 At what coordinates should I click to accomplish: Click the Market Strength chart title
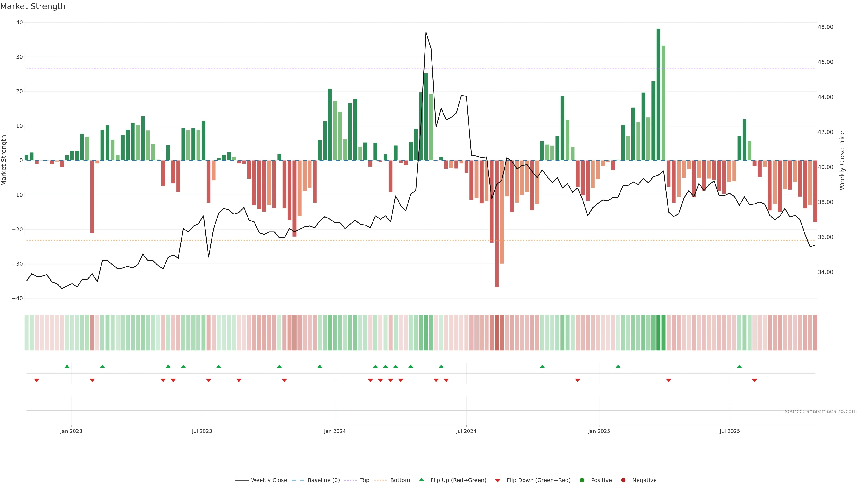[x=33, y=6]
